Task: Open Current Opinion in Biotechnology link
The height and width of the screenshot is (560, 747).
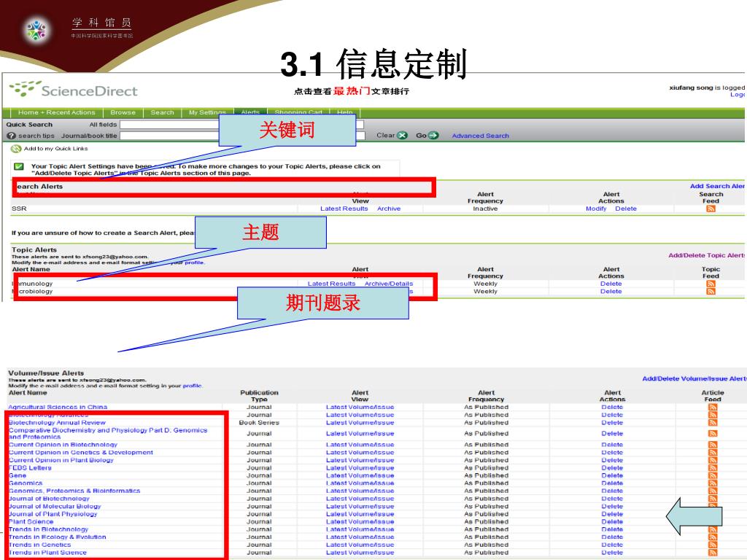Action: point(63,445)
